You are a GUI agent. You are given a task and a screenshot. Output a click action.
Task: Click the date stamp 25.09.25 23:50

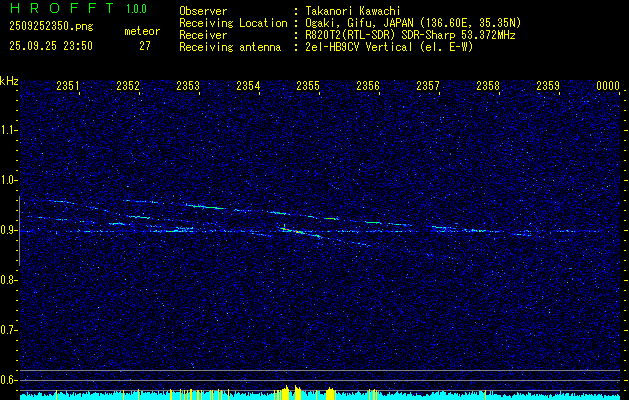tap(51, 46)
